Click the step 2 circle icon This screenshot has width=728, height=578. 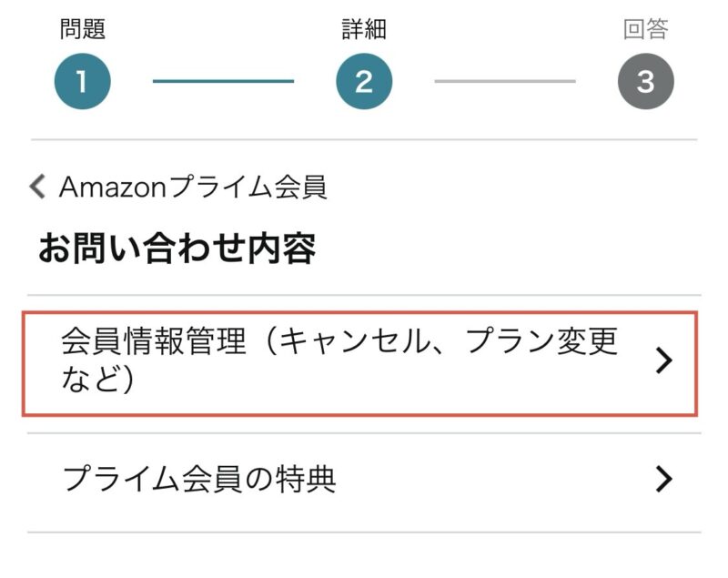[364, 82]
